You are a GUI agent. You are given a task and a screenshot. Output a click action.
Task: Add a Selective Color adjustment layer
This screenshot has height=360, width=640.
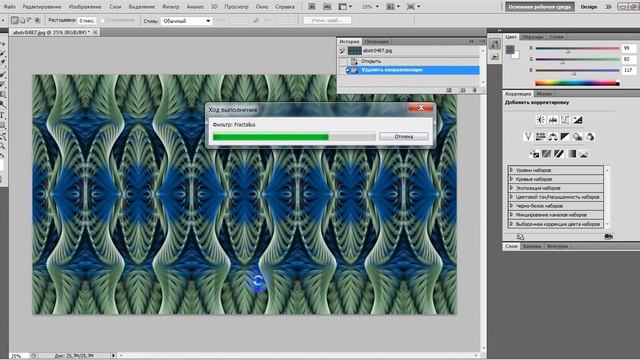[584, 154]
